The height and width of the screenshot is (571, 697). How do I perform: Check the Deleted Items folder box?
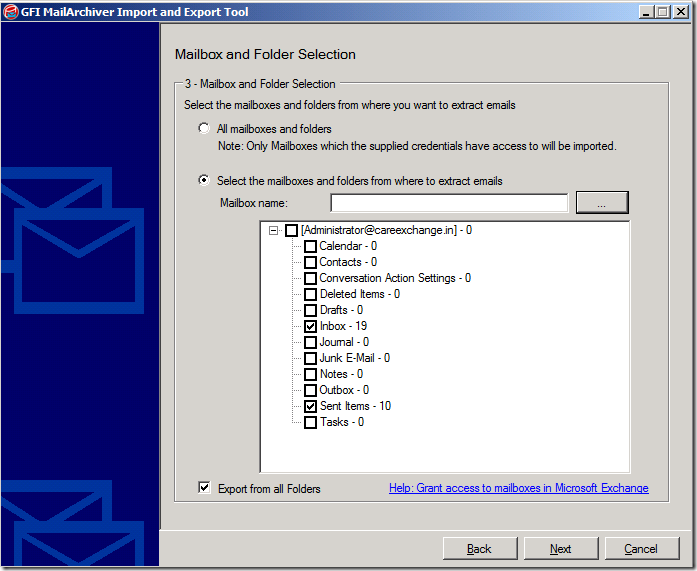(x=310, y=294)
